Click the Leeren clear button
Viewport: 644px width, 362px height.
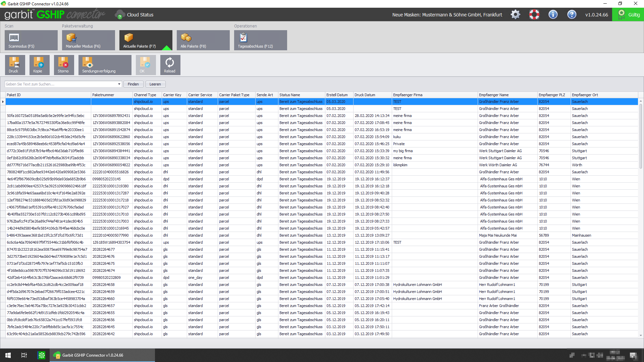click(155, 84)
